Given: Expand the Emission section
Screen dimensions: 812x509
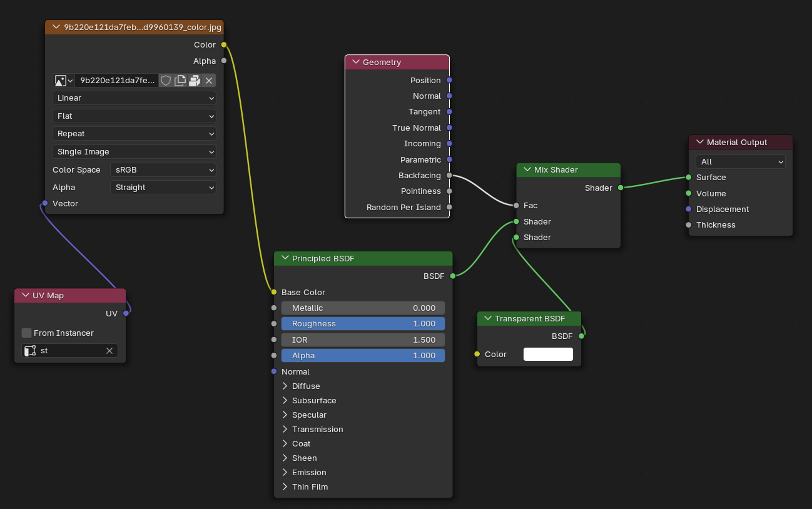Looking at the screenshot, I should pos(285,473).
